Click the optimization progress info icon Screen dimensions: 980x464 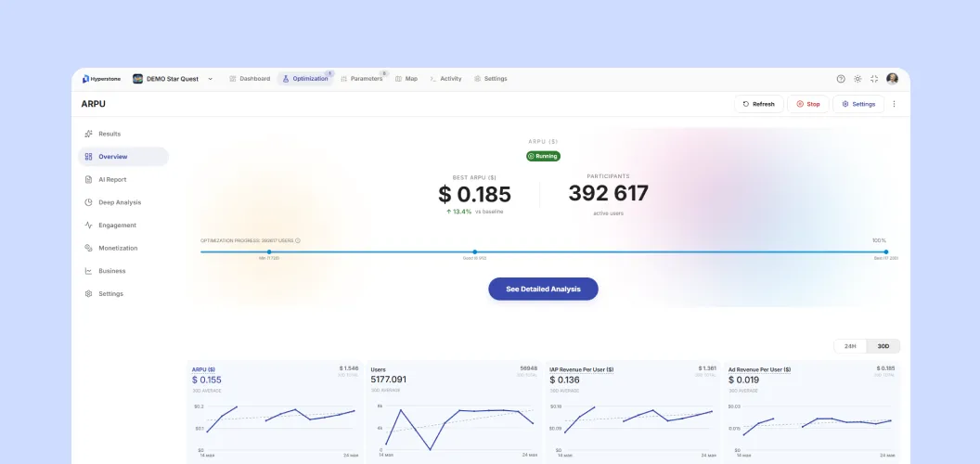click(x=298, y=240)
